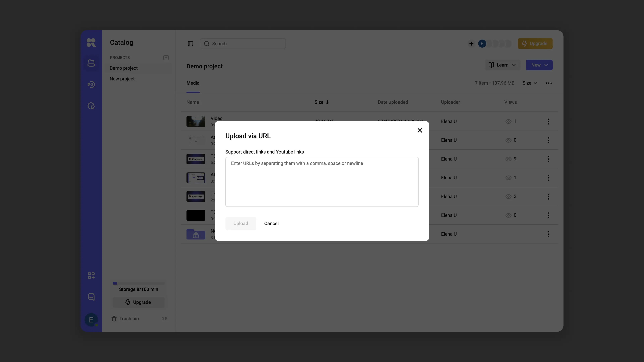Click the 7 item 137.96 MB summary text
The image size is (644, 362).
495,83
